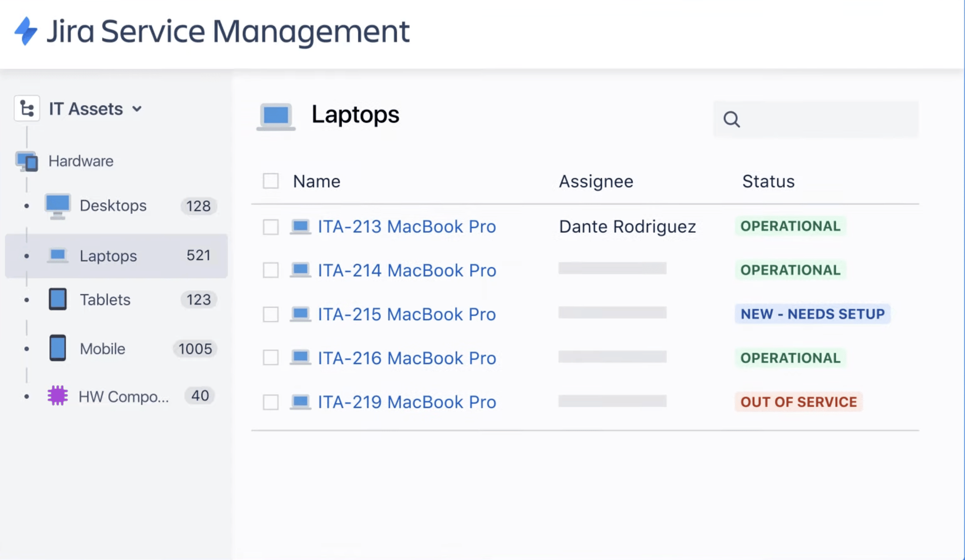Screen dimensions: 965x560
Task: Sort by the Assignee column header
Action: 596,181
